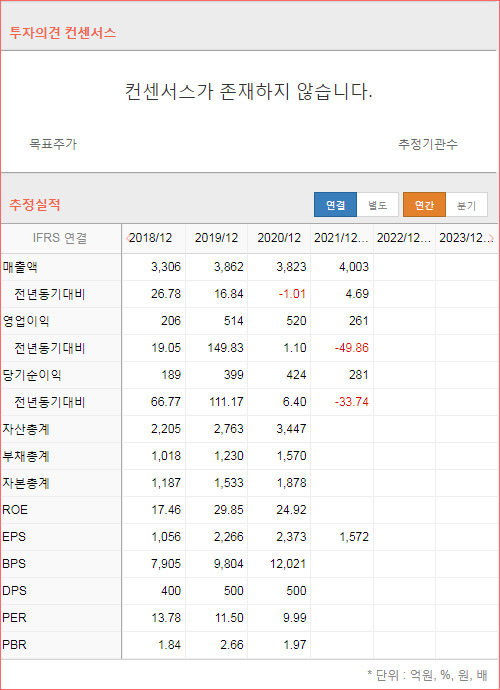Image resolution: width=500 pixels, height=690 pixels.
Task: Click the 400 DPS value
Action: 171,591
